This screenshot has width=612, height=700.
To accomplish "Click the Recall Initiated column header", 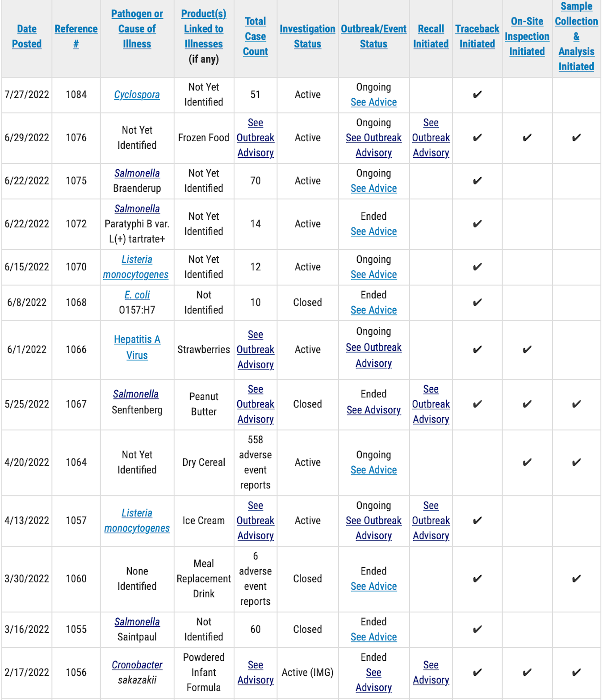I will (431, 36).
